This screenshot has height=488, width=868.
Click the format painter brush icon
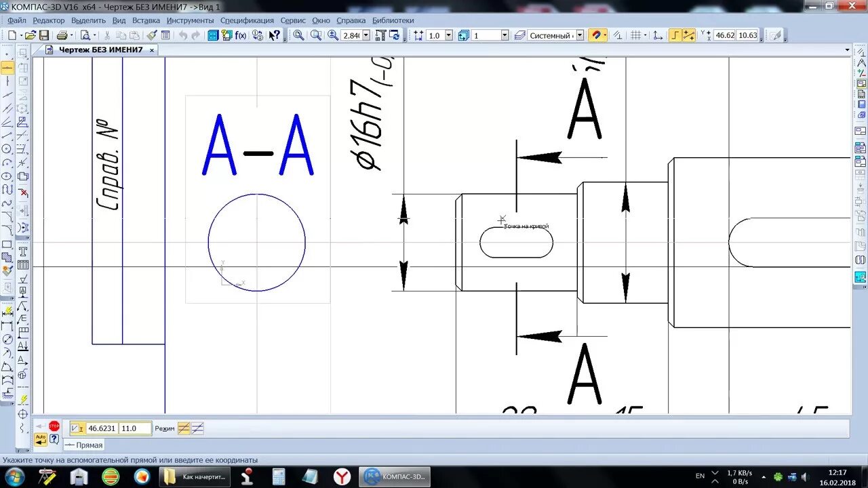click(151, 35)
